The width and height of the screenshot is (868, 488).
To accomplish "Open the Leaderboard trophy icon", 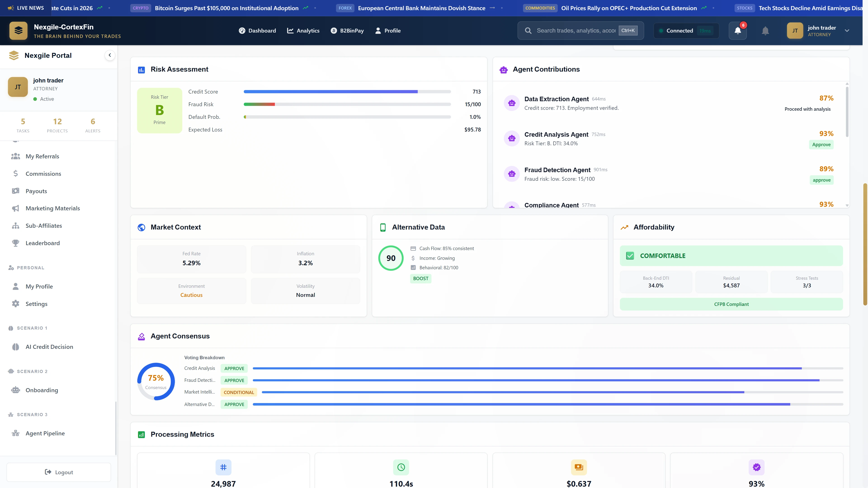I will click(16, 243).
